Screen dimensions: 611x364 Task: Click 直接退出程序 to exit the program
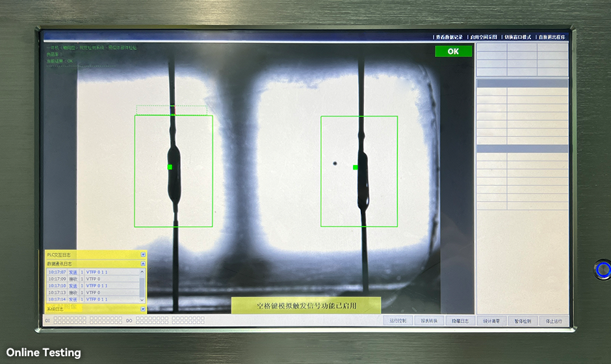[x=552, y=37]
